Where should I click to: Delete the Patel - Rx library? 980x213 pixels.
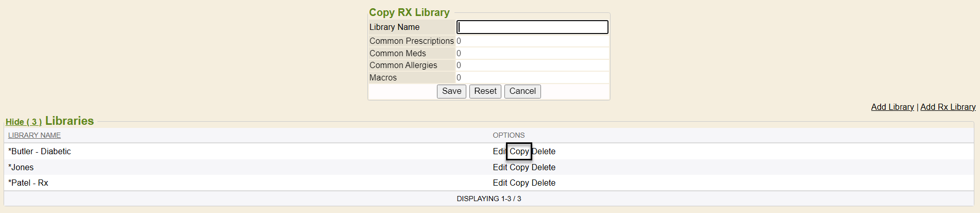[x=544, y=183]
